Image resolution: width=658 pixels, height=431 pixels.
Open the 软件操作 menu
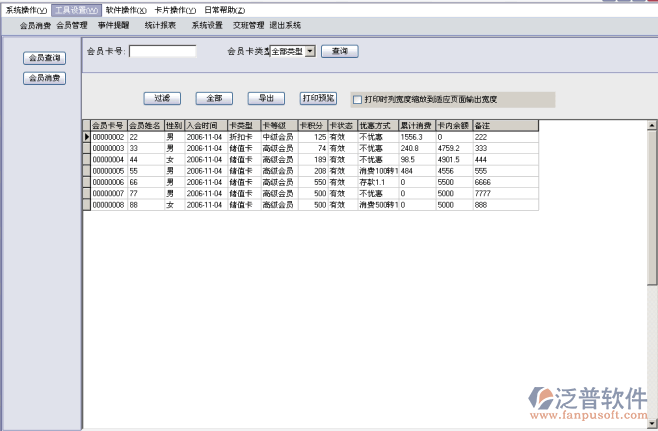click(x=126, y=10)
